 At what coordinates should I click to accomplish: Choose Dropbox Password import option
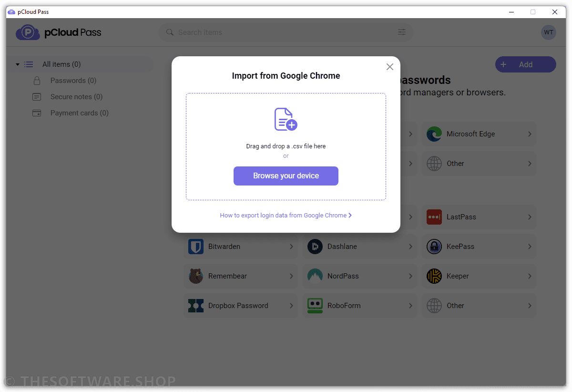tap(241, 306)
